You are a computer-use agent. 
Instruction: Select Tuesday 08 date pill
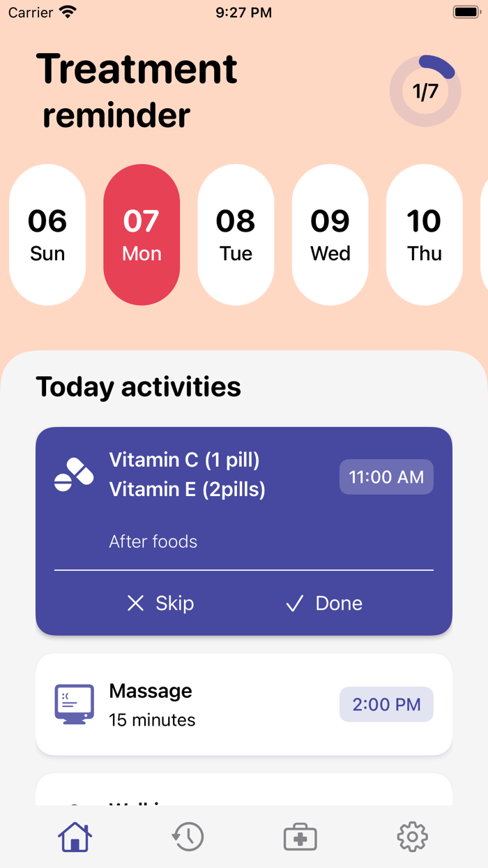pos(236,234)
